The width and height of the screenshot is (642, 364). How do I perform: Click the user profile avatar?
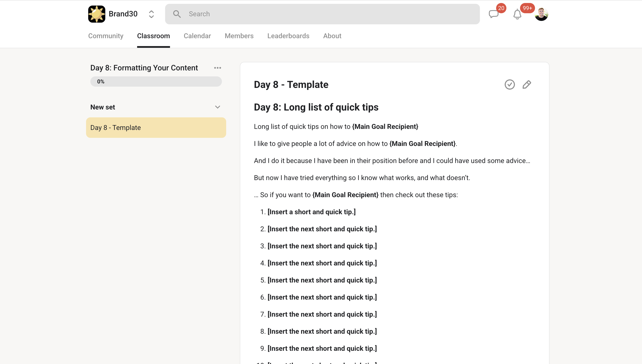tap(541, 14)
